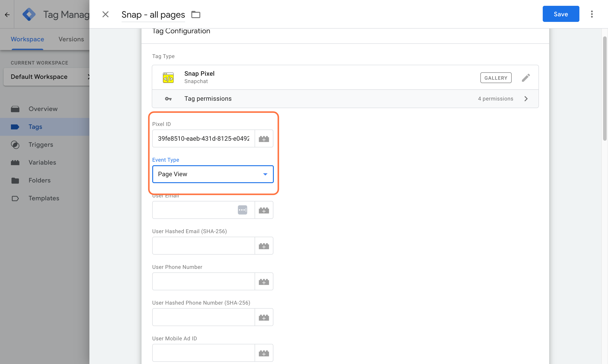The image size is (608, 364).
Task: Insert variable for User Mobile Ad ID
Action: tap(264, 353)
